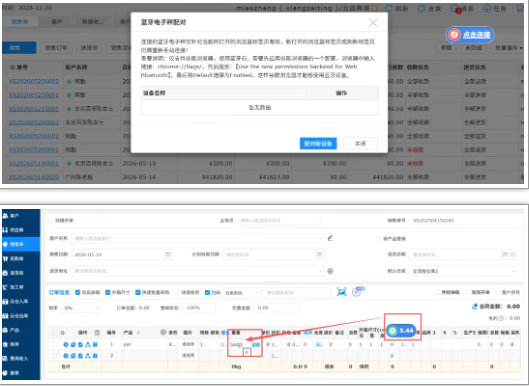Viewport: 529px width, 386px height.
Task: Click plus circle icon in 产品 column header
Action: (x=163, y=332)
